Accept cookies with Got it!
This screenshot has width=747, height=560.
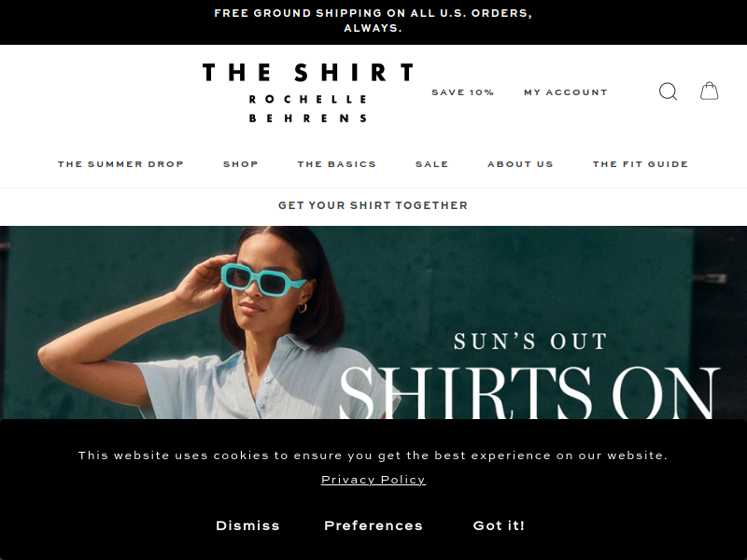pos(499,525)
